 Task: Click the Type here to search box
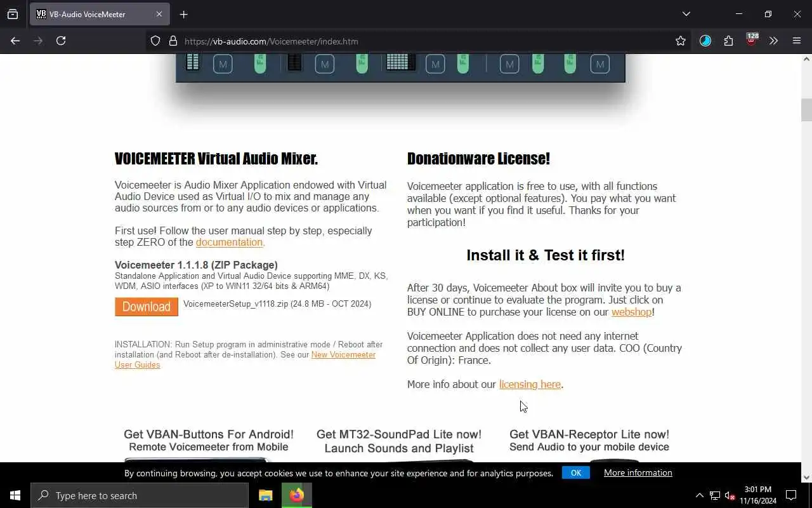pyautogui.click(x=140, y=495)
